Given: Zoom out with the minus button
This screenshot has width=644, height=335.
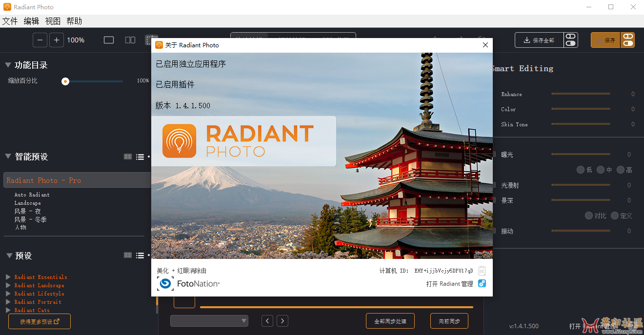Looking at the screenshot, I should click(40, 40).
